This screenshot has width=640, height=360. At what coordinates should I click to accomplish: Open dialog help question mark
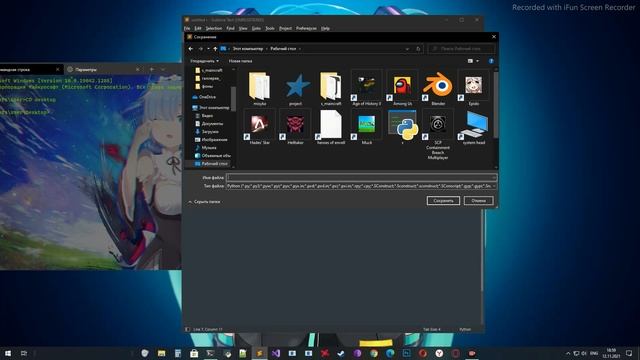pos(491,61)
